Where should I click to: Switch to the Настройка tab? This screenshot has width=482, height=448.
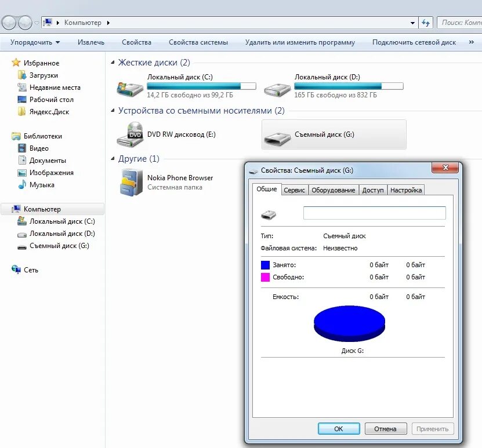406,190
